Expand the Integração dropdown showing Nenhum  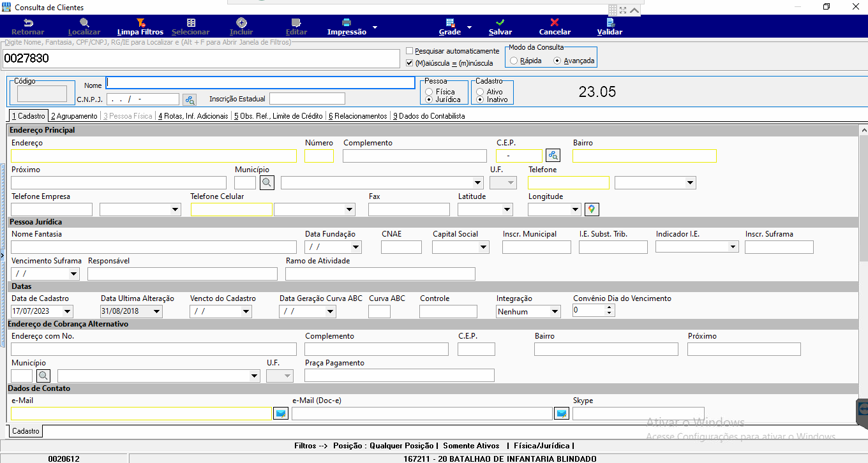[x=555, y=312]
